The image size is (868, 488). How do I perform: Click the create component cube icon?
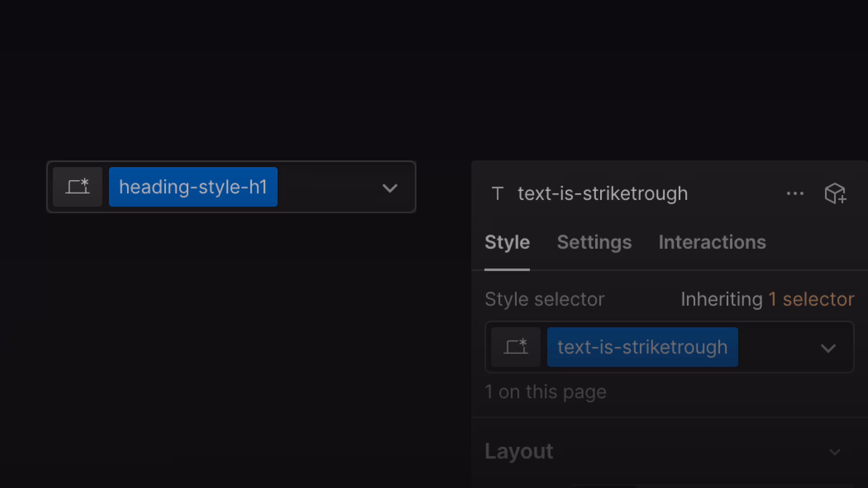(x=835, y=194)
